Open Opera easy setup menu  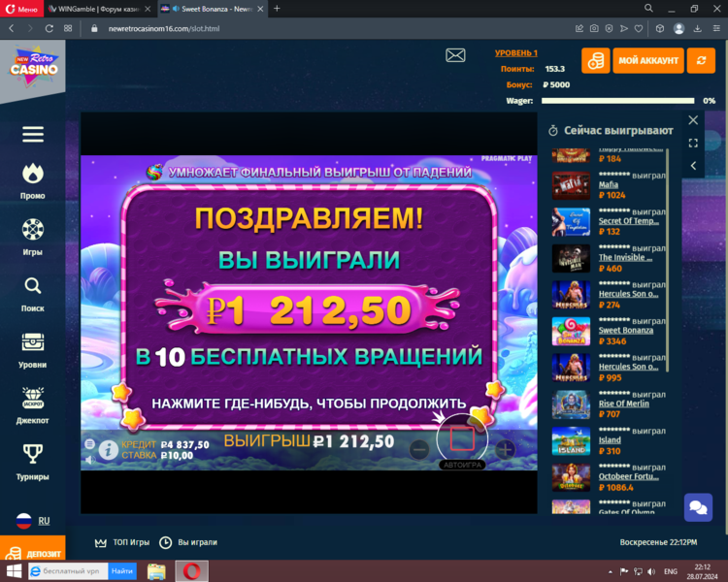coord(716,28)
